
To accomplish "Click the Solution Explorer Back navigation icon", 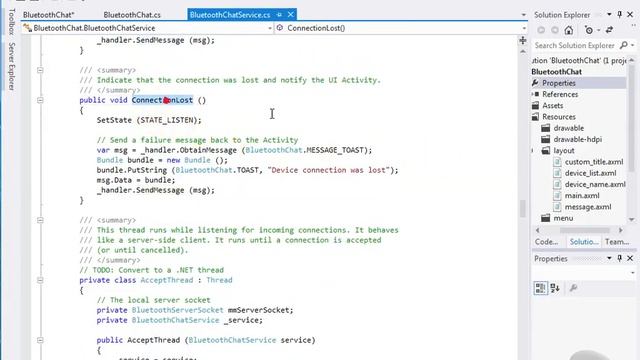I will 541,30.
